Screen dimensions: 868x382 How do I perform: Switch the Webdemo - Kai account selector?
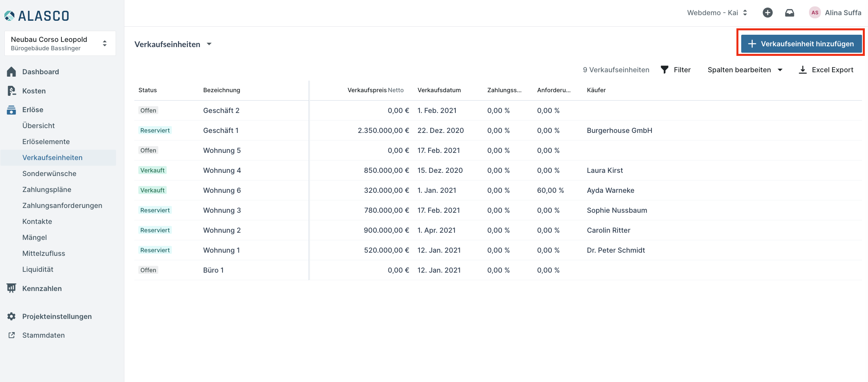click(716, 13)
